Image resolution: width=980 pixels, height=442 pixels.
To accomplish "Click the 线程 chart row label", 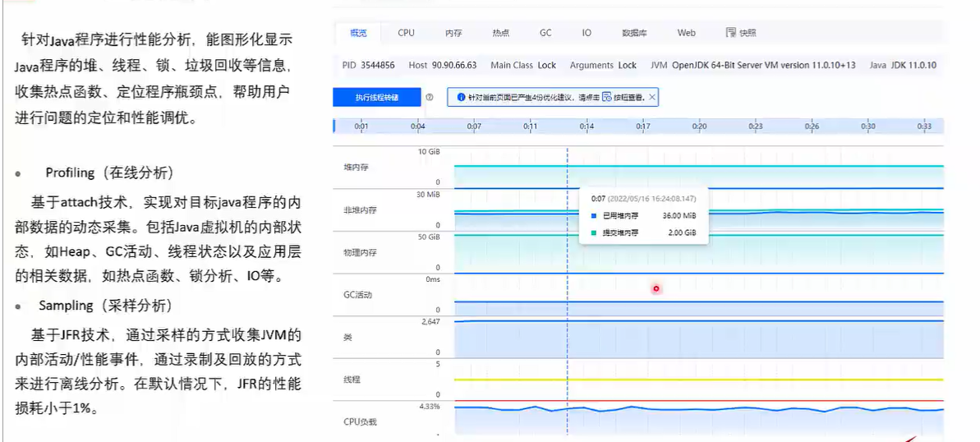I will [x=352, y=380].
